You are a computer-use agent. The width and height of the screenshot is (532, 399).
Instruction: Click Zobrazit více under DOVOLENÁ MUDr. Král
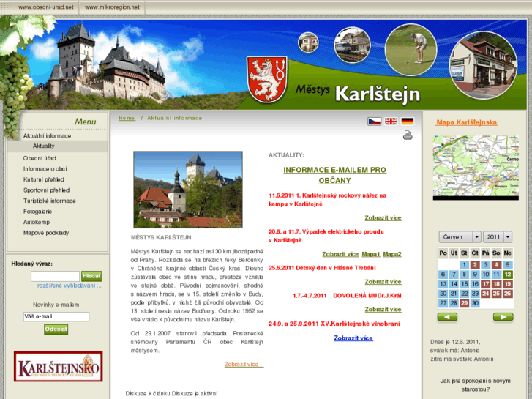[383, 310]
